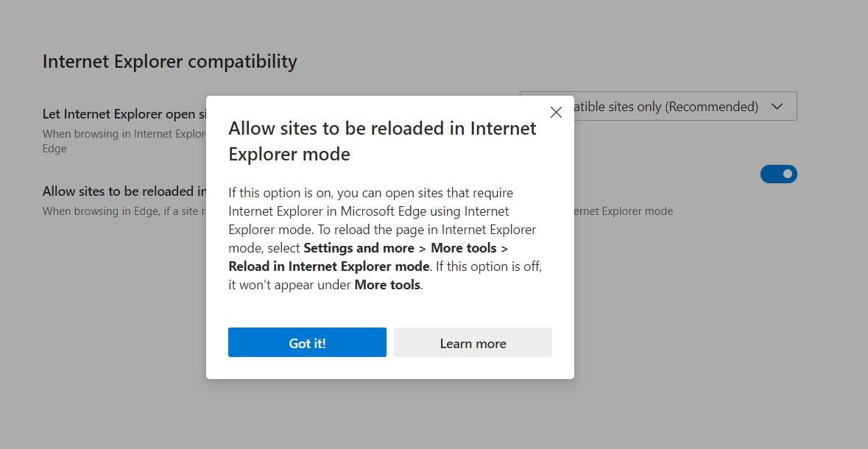Disable the Internet Explorer mode reload toggle
The width and height of the screenshot is (868, 449).
[x=778, y=174]
